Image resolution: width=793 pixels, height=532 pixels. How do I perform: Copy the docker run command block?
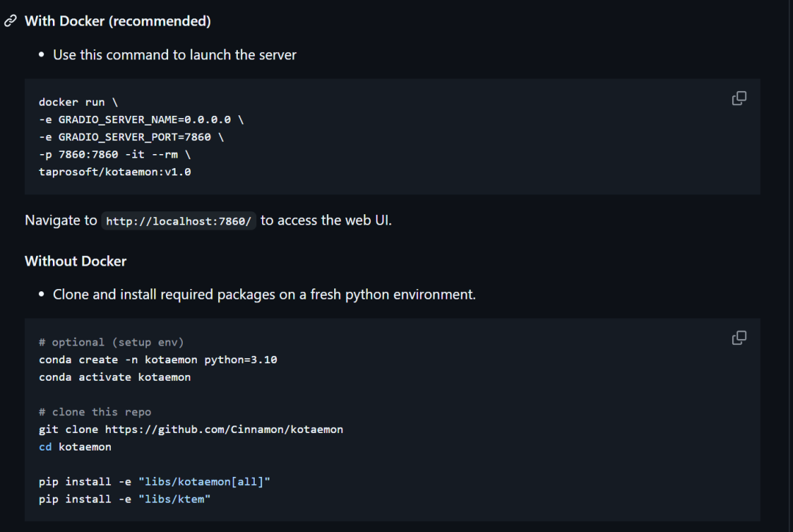click(x=739, y=98)
